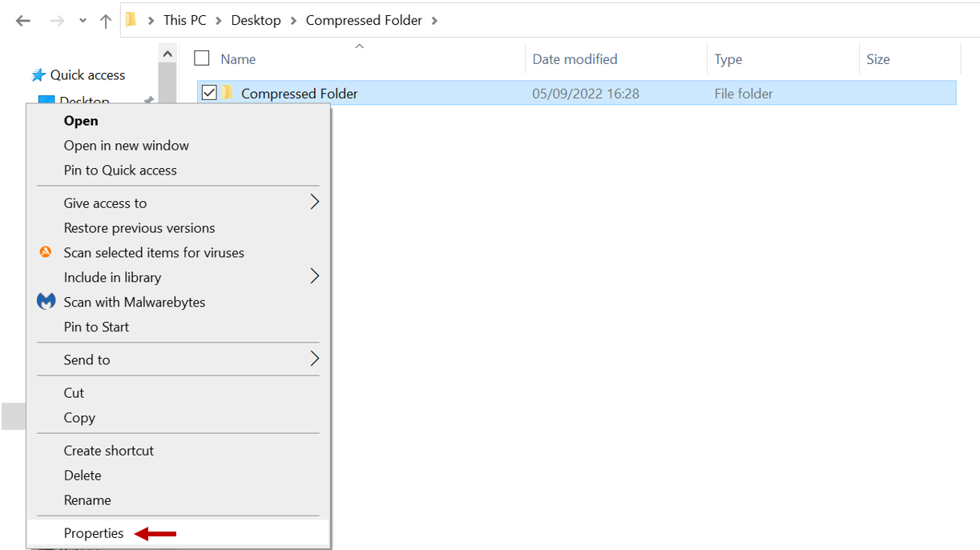Viewport: 980px width, 550px height.
Task: Choose Open from context menu
Action: tap(178, 121)
